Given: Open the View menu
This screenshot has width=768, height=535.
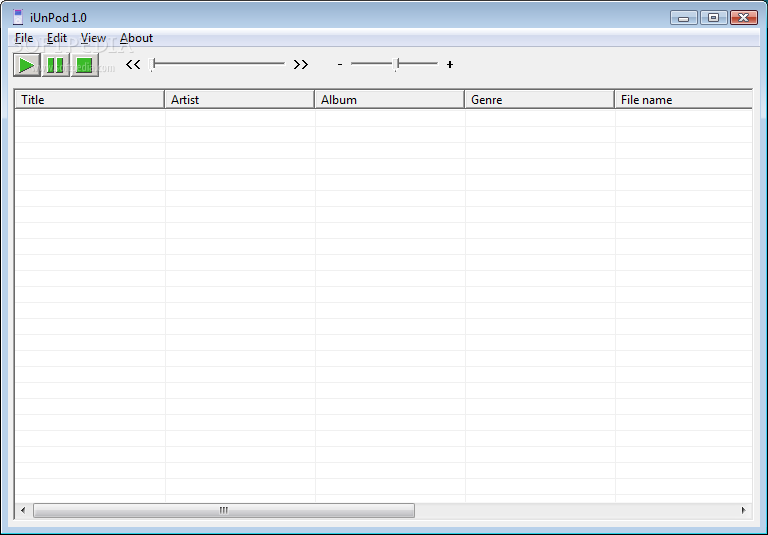Looking at the screenshot, I should pyautogui.click(x=93, y=38).
